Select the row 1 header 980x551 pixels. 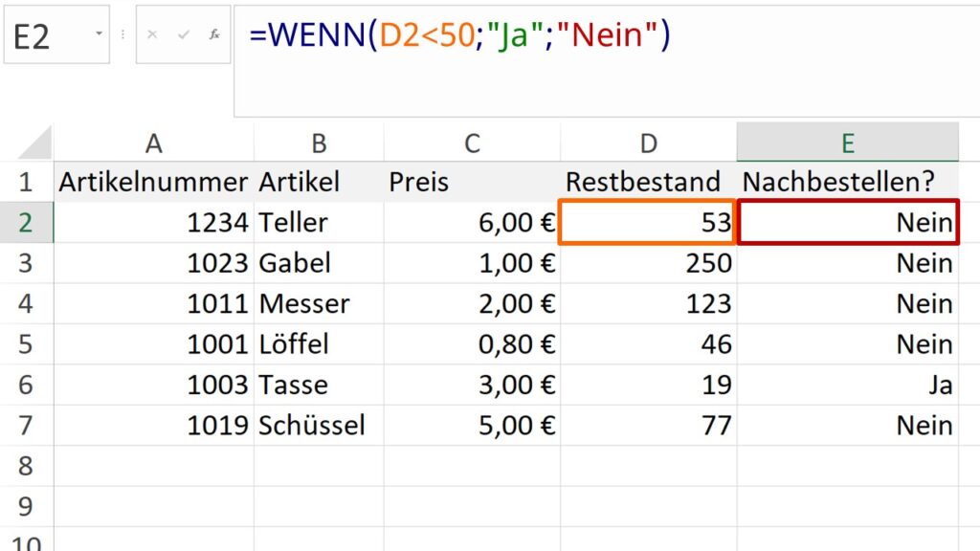point(26,182)
